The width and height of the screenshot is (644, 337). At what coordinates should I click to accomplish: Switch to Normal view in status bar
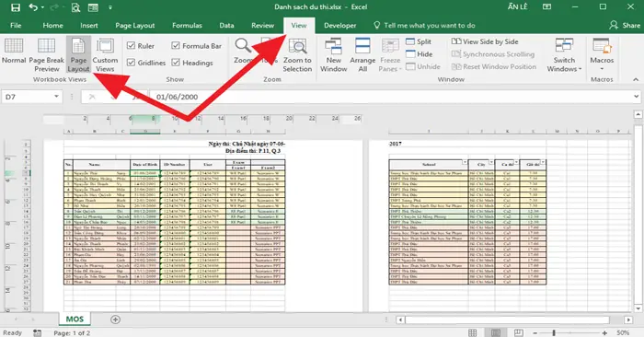click(473, 332)
